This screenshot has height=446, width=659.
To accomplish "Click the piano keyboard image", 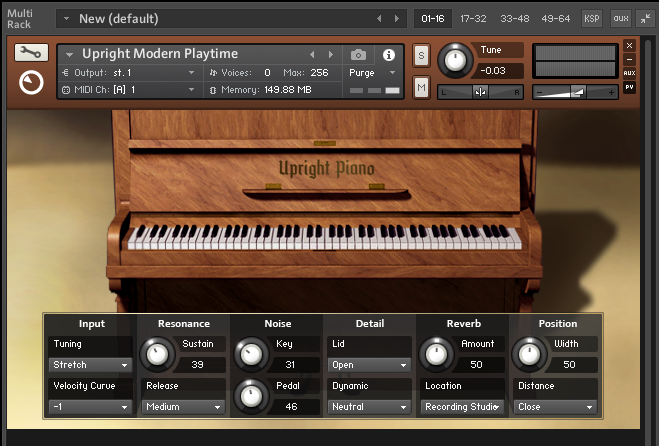I will (x=324, y=237).
